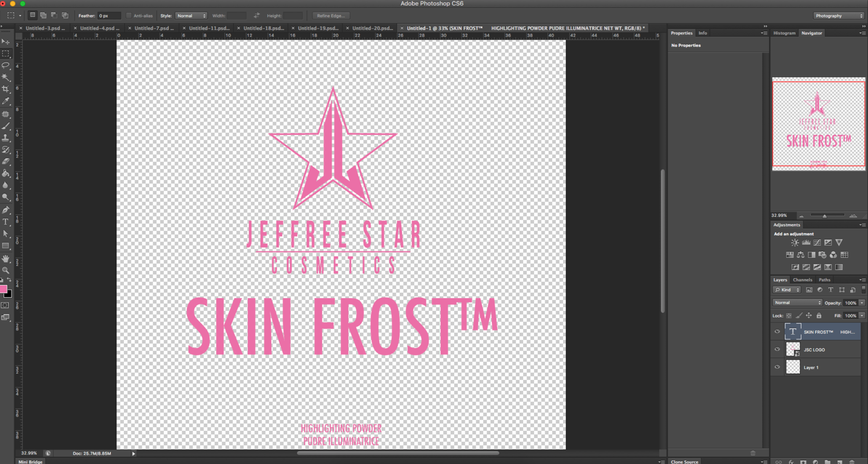Click the foreground pink color swatch
The width and height of the screenshot is (868, 464).
[x=3, y=288]
